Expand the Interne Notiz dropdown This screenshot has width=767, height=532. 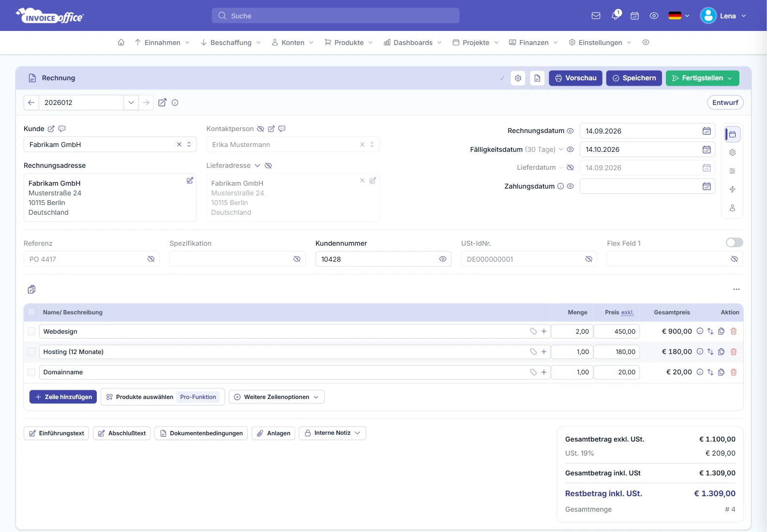click(x=332, y=433)
